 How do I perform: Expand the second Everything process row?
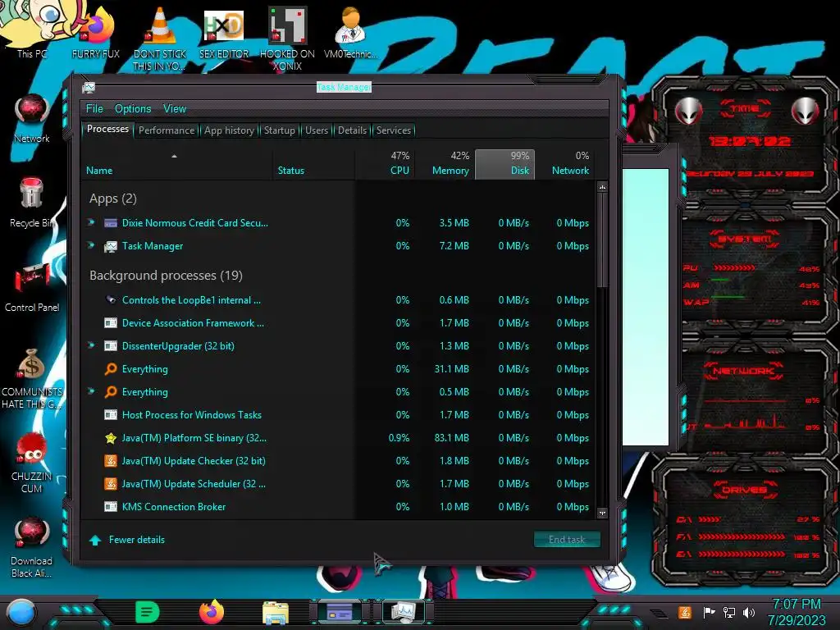coord(92,391)
